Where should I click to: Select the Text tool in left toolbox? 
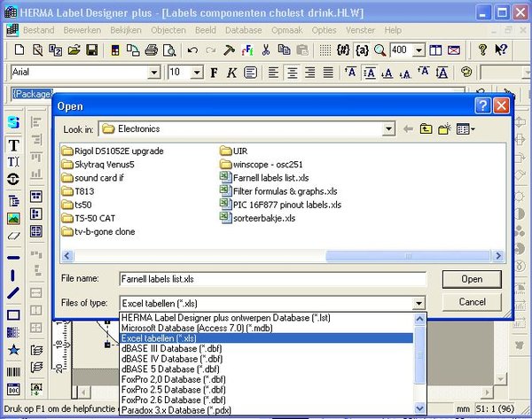pos(13,144)
